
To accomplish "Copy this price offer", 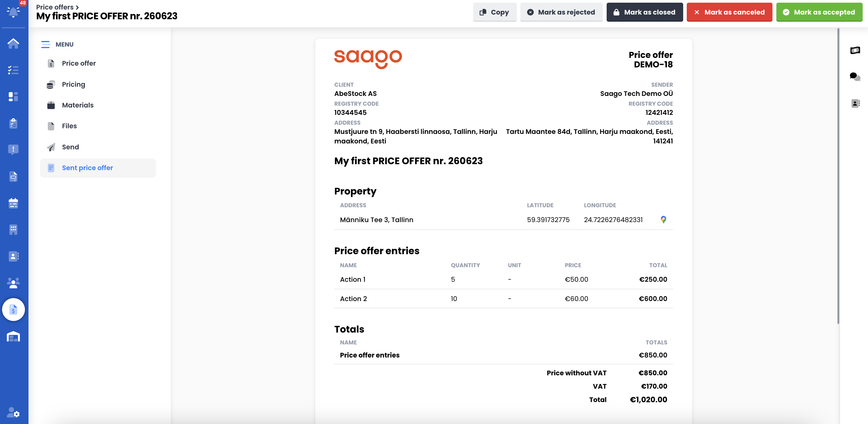I will point(494,12).
